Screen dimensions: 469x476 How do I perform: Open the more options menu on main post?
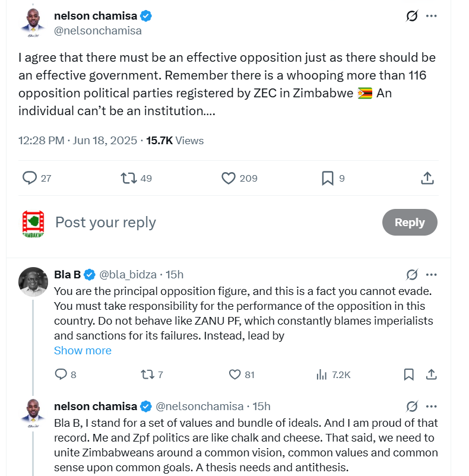pyautogui.click(x=432, y=16)
